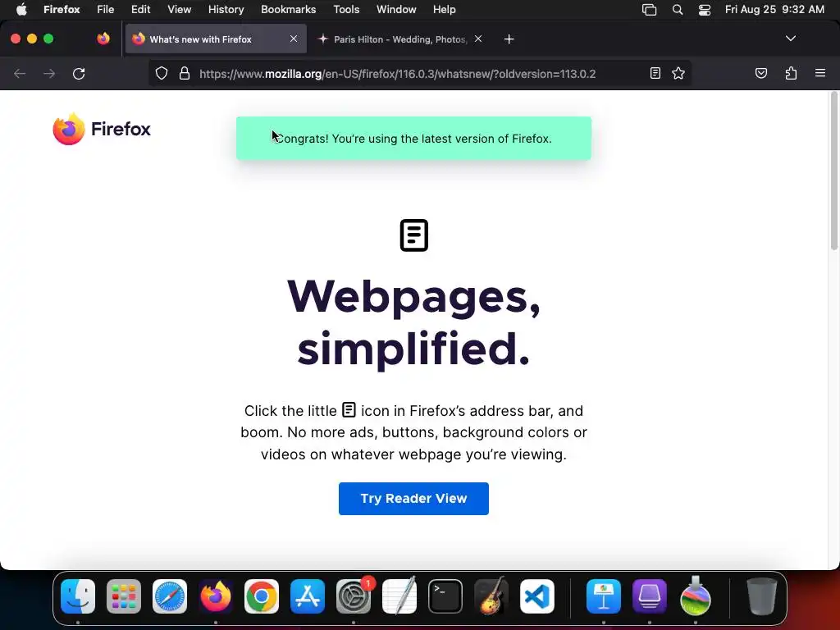
Task: Open the File menu
Action: (106, 10)
